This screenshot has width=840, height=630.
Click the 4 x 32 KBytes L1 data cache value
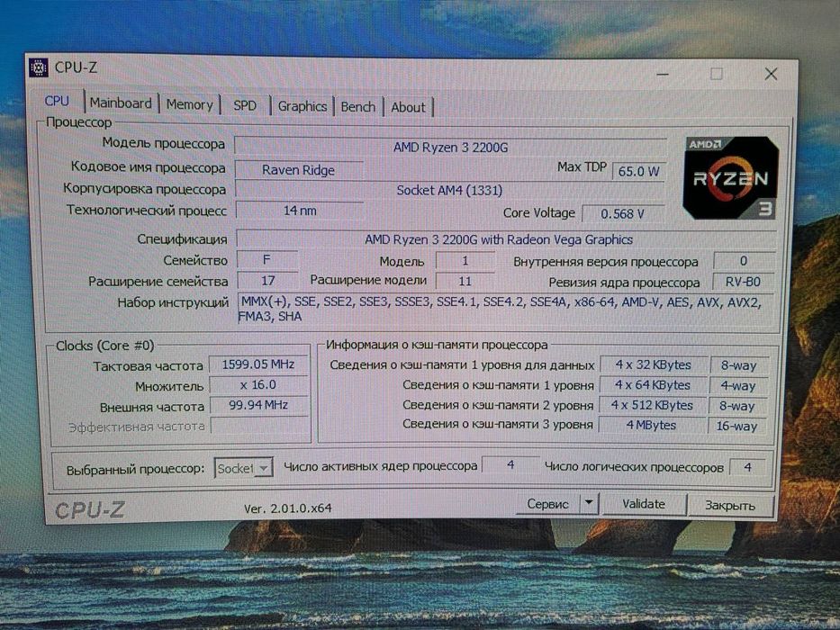point(654,364)
